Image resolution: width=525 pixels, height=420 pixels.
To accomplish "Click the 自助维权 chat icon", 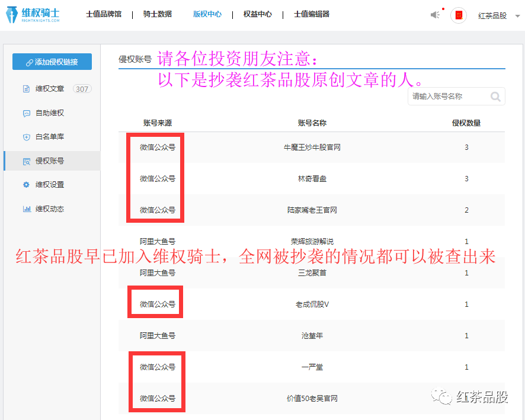I will tap(27, 114).
